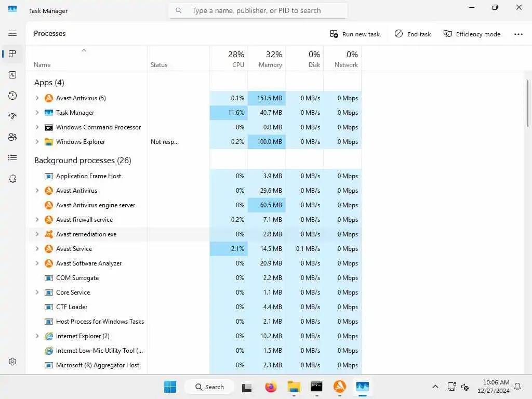Sort processes by Memory column
Viewport: 532px width, 399px height.
coord(267,58)
